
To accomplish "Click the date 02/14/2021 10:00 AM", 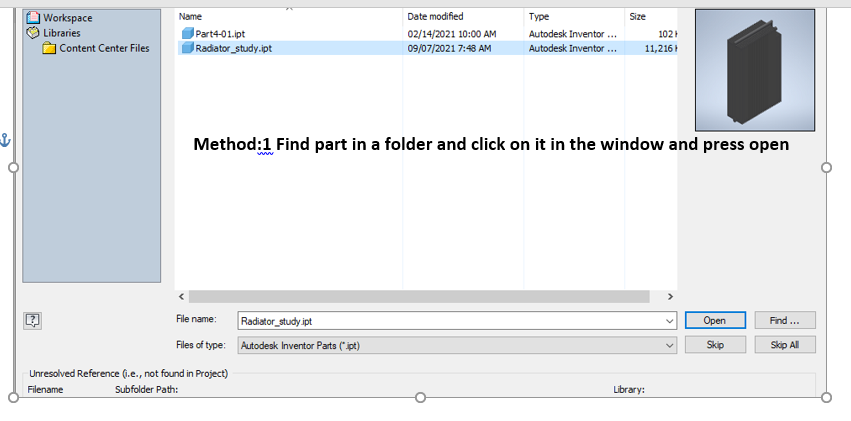I will (452, 34).
